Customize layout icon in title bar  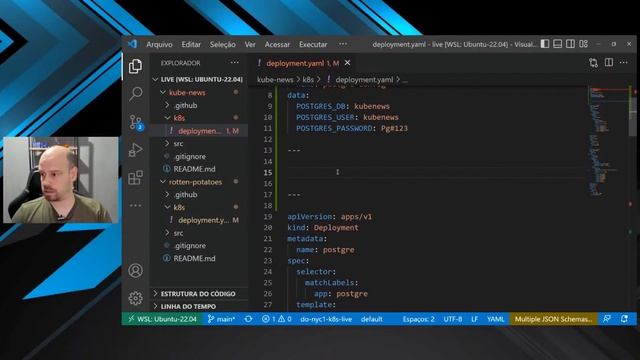coord(583,44)
